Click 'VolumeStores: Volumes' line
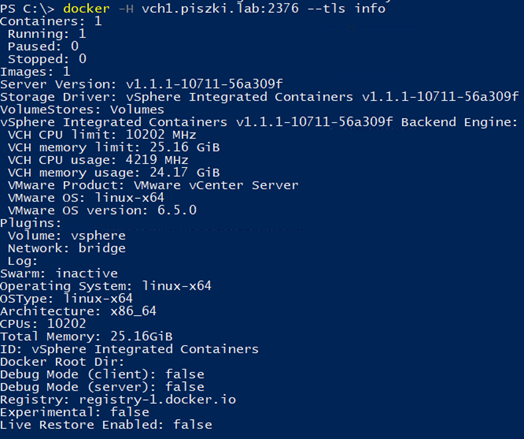This screenshot has width=524, height=439. [82, 110]
